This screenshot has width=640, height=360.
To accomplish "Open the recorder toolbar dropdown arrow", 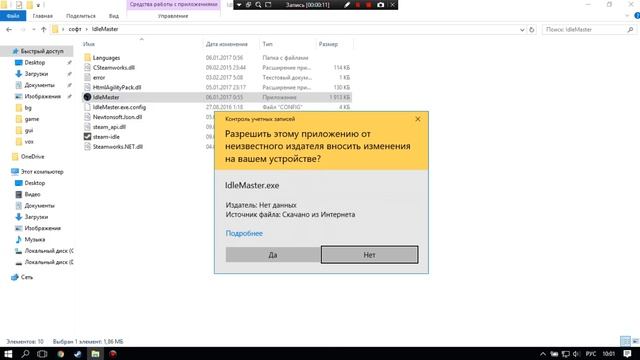I will (239, 5).
